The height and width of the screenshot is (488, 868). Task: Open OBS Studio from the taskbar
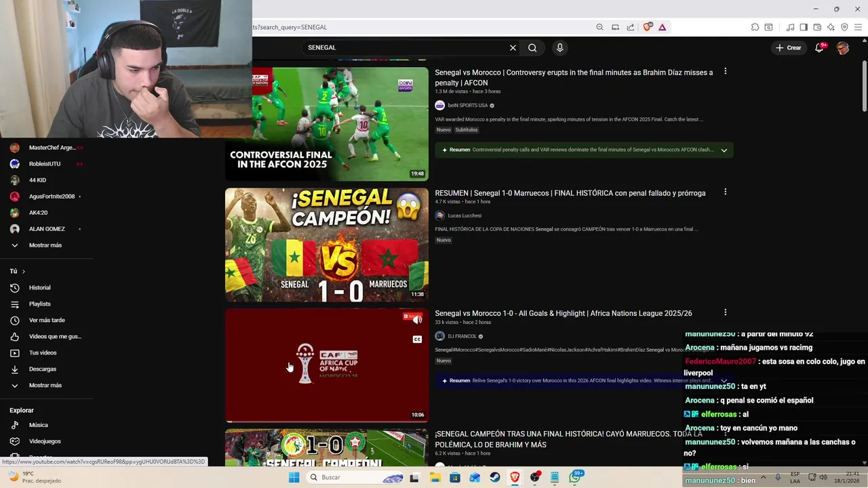pyautogui.click(x=535, y=477)
